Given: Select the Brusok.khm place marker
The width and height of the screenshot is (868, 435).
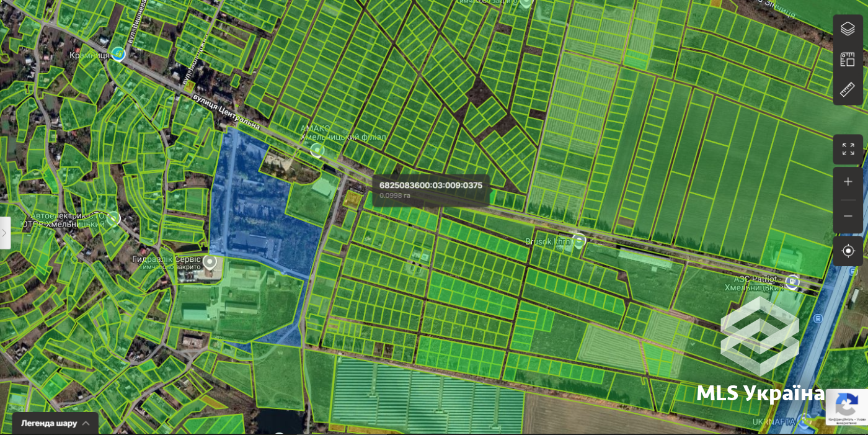Looking at the screenshot, I should 578,241.
